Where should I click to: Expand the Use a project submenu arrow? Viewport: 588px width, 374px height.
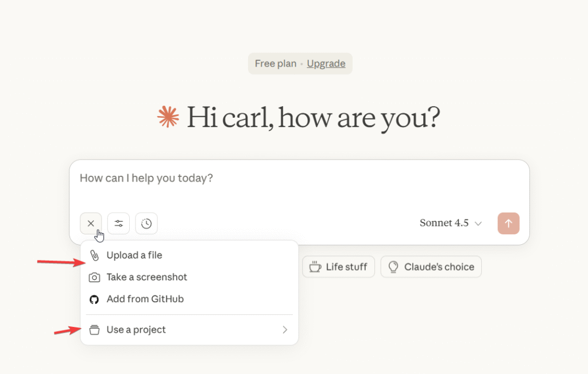(285, 330)
